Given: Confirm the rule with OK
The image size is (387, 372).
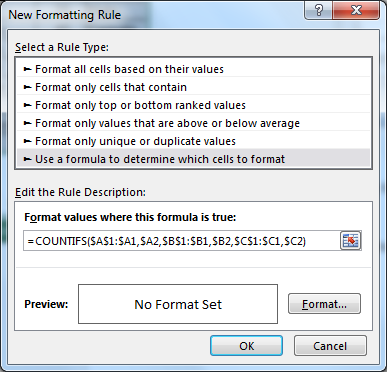Looking at the screenshot, I should (247, 346).
